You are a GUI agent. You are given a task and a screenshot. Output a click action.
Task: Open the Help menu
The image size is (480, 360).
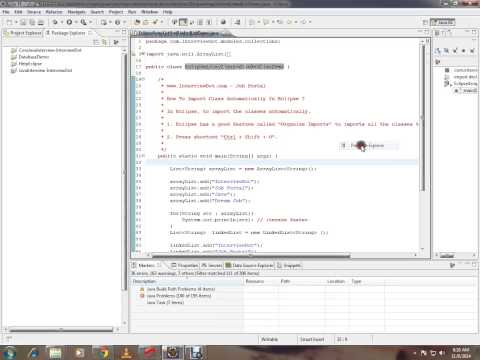(x=168, y=12)
